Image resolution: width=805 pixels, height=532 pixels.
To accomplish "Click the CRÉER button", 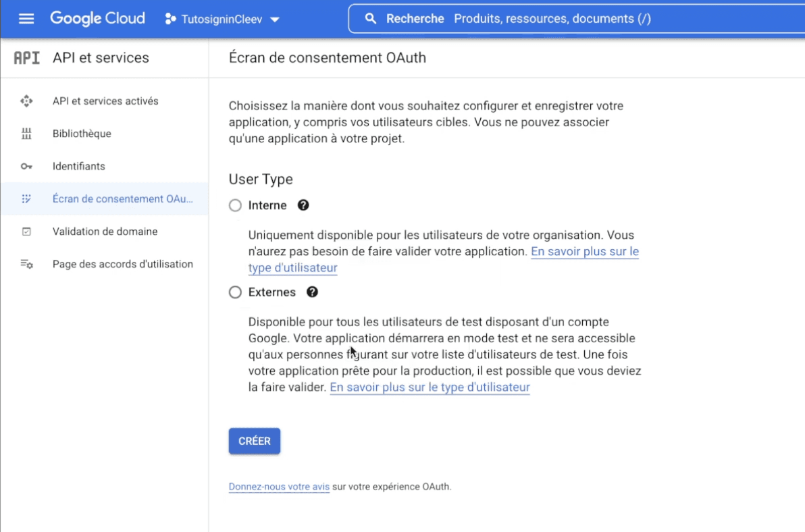I will coord(254,440).
